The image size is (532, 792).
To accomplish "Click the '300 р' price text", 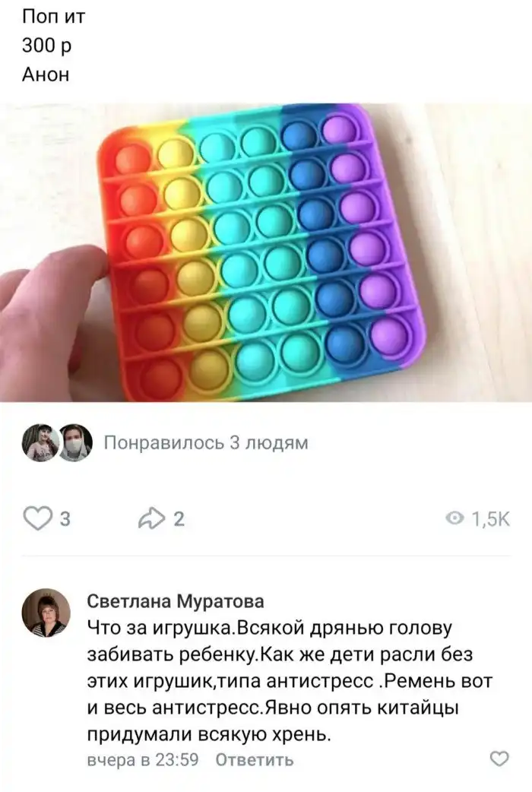I will pyautogui.click(x=46, y=46).
